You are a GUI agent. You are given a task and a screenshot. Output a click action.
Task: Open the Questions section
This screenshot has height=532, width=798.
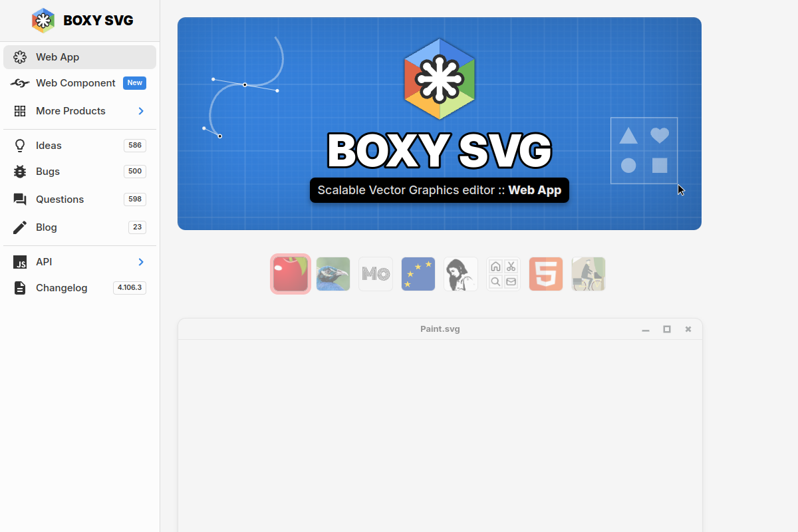click(80, 199)
